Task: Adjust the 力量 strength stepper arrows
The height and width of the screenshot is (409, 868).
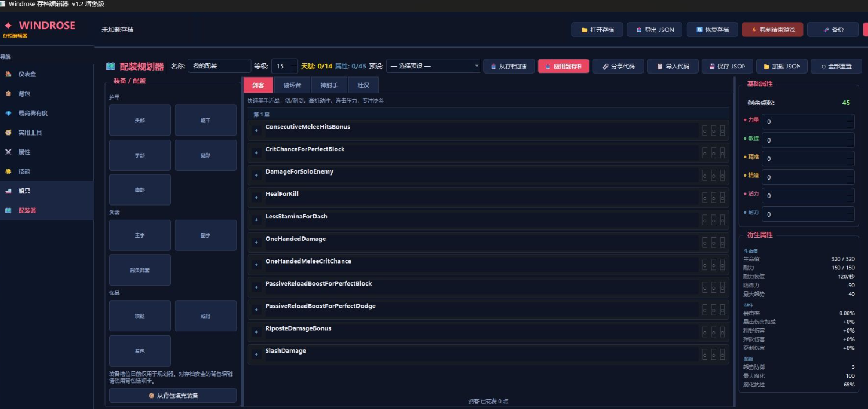Action: [x=849, y=122]
